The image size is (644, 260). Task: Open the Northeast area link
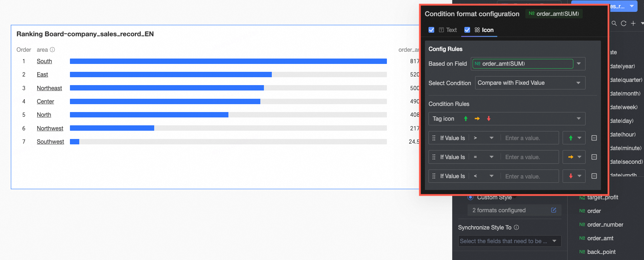[49, 88]
